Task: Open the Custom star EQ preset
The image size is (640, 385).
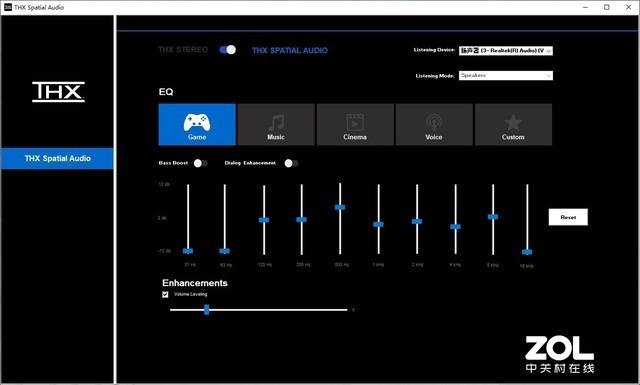Action: click(x=513, y=125)
